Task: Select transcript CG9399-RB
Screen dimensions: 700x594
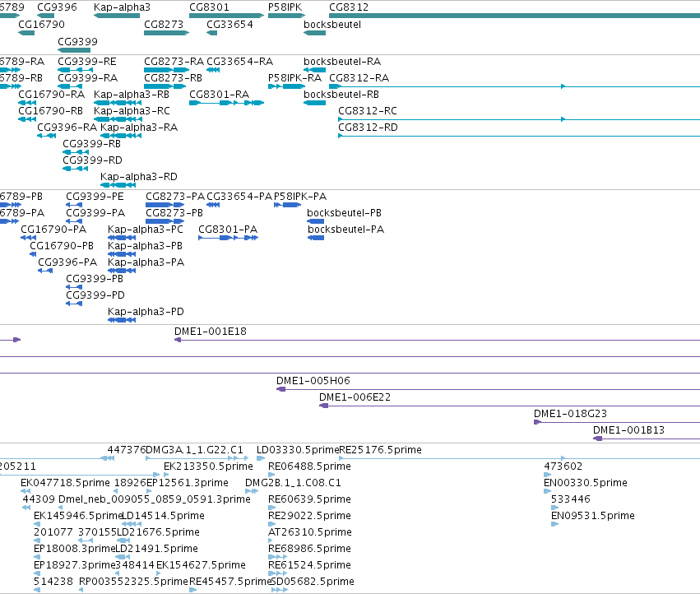Action: (91, 144)
